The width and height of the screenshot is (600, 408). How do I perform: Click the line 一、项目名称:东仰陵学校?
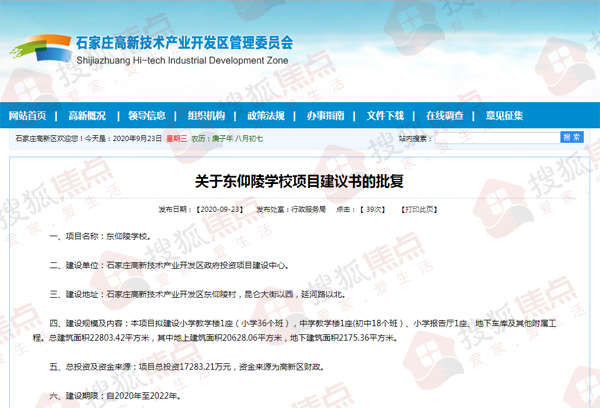click(x=100, y=237)
